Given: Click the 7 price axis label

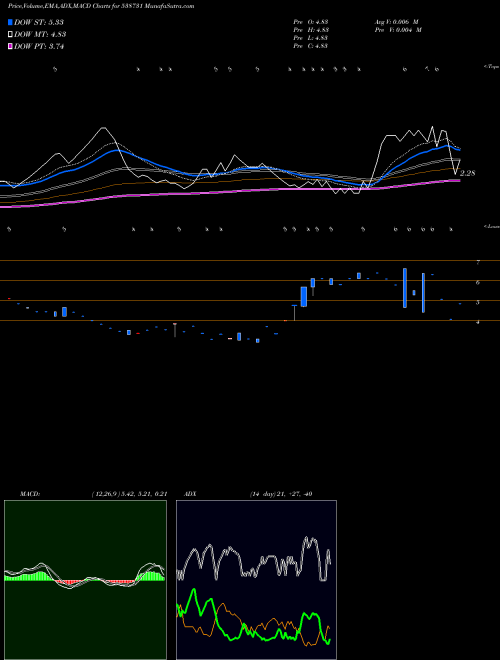Looking at the screenshot, I should point(478,263).
